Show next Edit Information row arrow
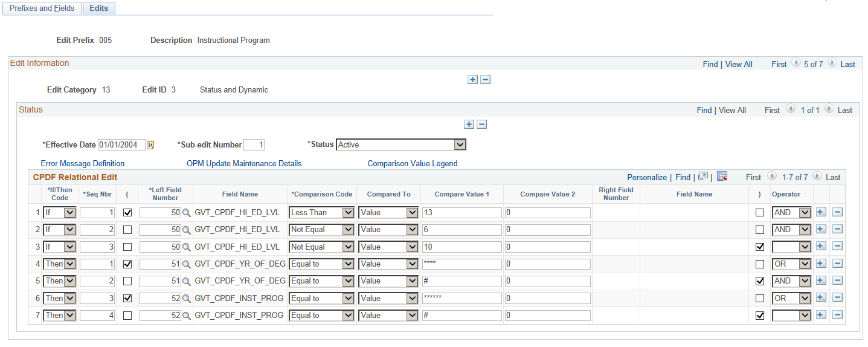 [832, 63]
